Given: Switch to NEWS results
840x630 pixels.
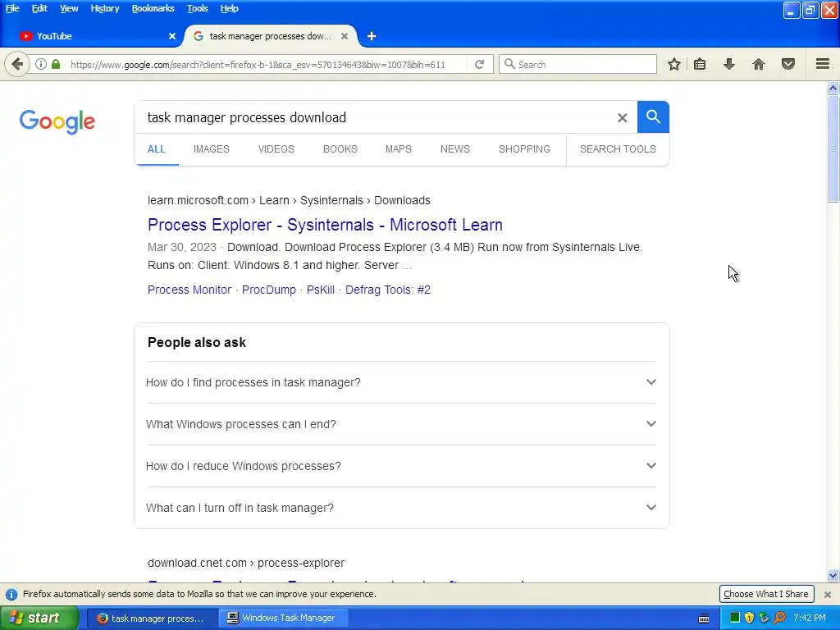Looking at the screenshot, I should (454, 149).
